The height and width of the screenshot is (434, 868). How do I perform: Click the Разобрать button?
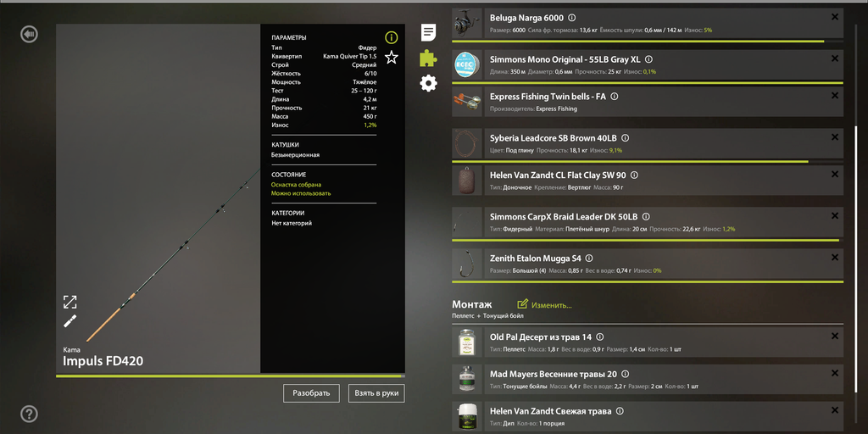click(x=311, y=393)
